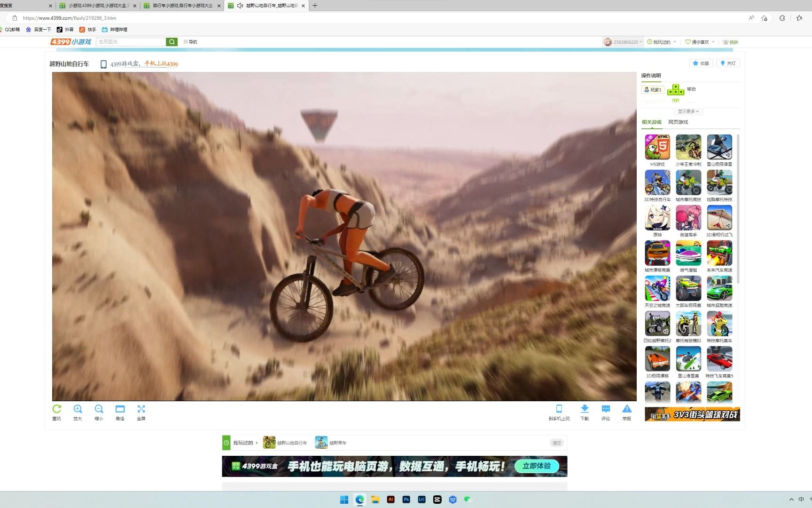Add page to favorites star icon
Screen dimensions: 812x508
pyautogui.click(x=765, y=18)
